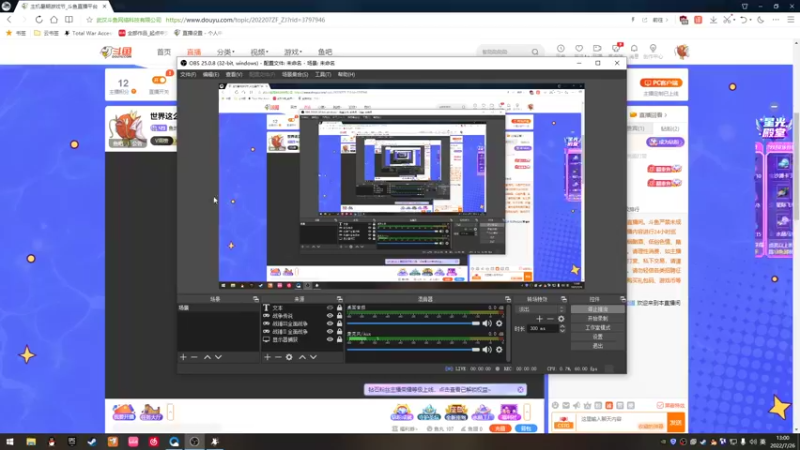Screen dimensions: 800x450
Task: Move source up in Sources panel
Action: click(302, 357)
